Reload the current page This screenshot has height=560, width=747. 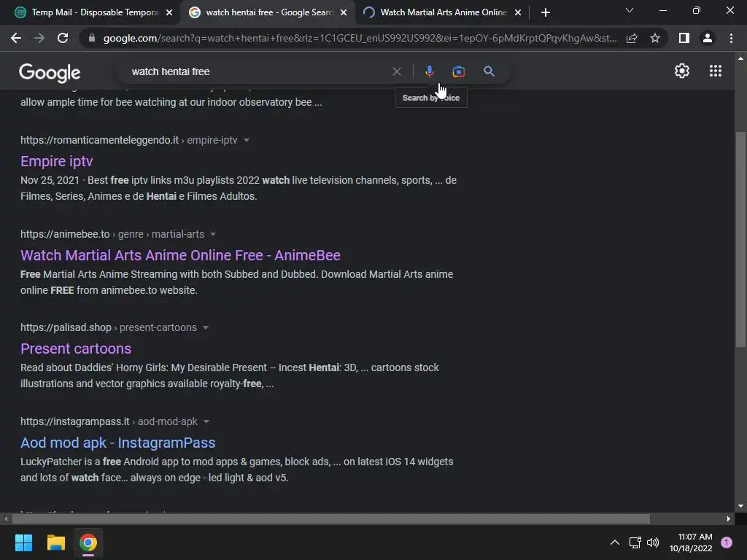pyautogui.click(x=63, y=38)
